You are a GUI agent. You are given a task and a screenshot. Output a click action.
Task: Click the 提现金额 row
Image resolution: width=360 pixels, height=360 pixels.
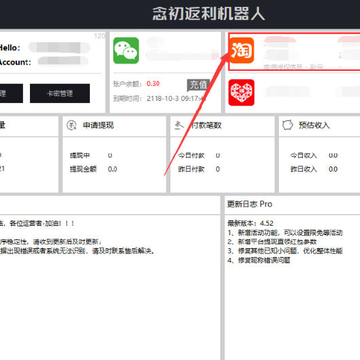point(93,169)
